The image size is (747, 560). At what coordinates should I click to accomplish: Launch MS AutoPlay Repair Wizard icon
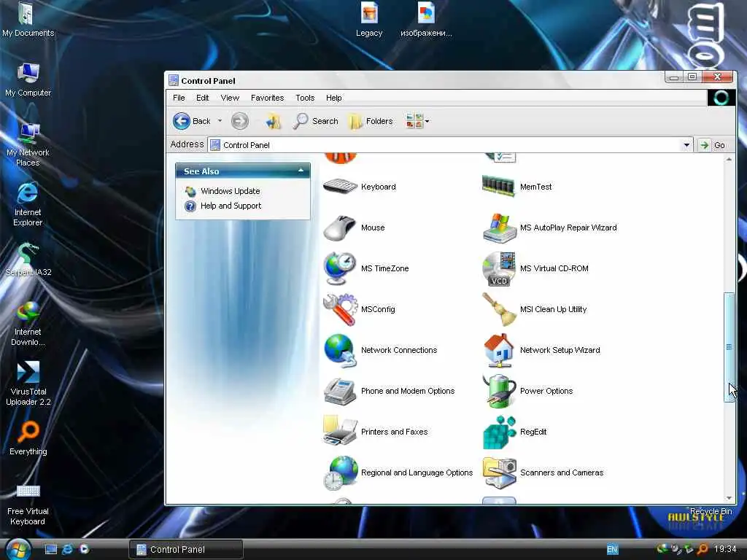(499, 227)
